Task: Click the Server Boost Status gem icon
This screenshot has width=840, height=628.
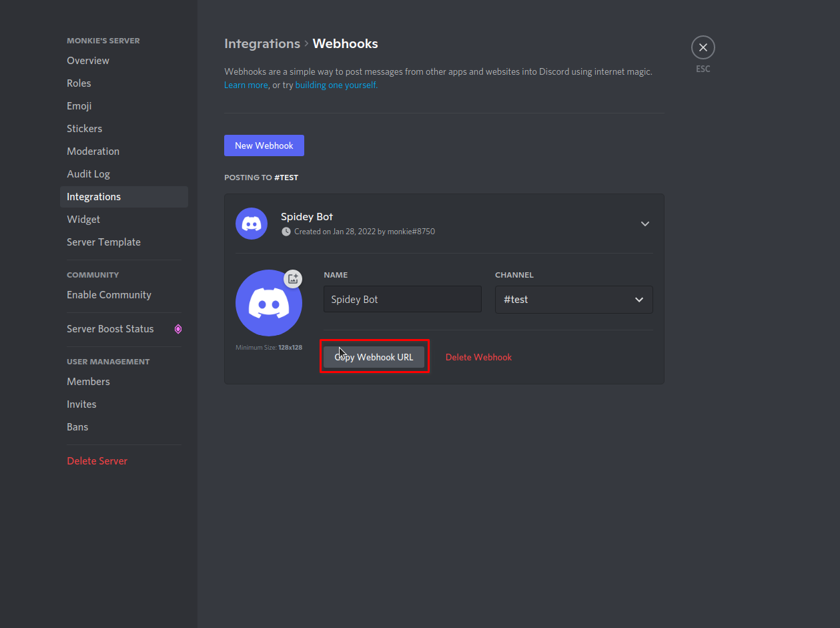Action: pos(178,329)
